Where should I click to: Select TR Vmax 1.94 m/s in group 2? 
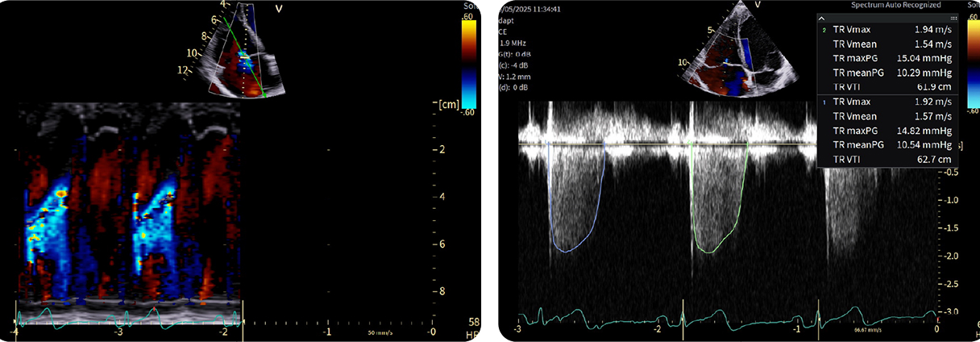[x=888, y=29]
